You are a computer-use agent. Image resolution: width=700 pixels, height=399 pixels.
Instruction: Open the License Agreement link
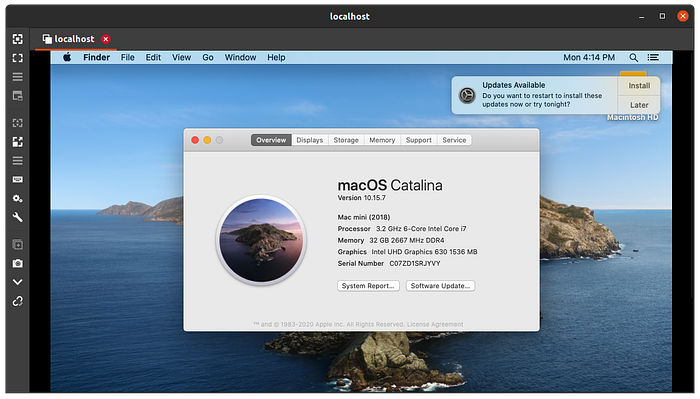pyautogui.click(x=435, y=324)
